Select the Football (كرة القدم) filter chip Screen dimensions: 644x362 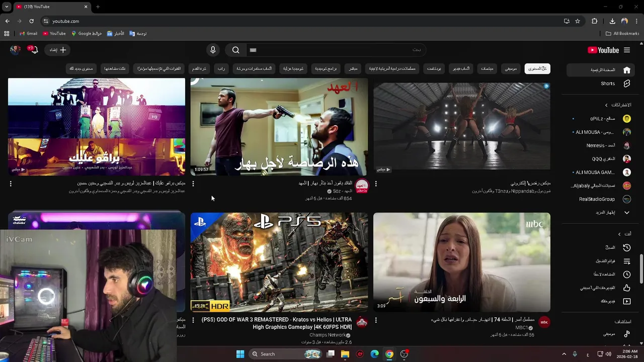(x=199, y=68)
